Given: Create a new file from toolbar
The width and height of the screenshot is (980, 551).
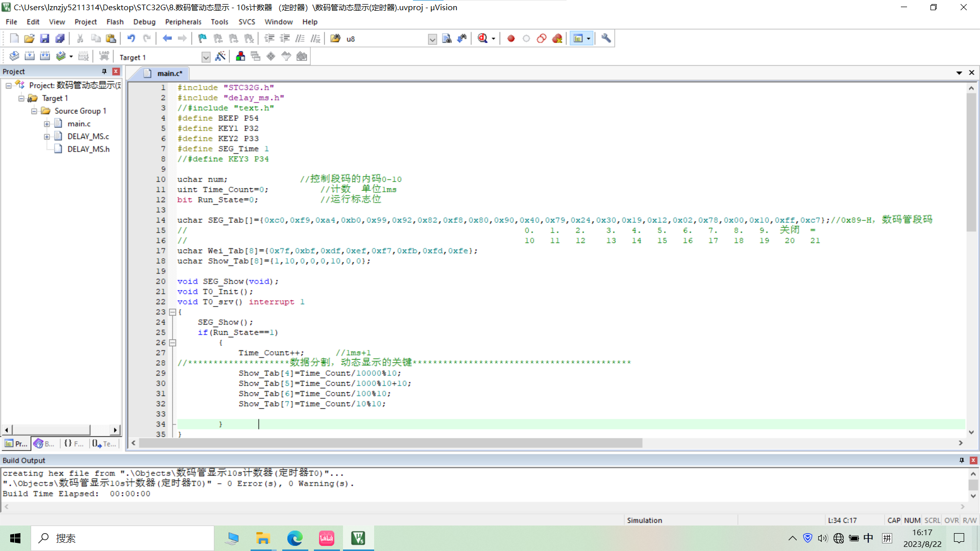Looking at the screenshot, I should [14, 38].
